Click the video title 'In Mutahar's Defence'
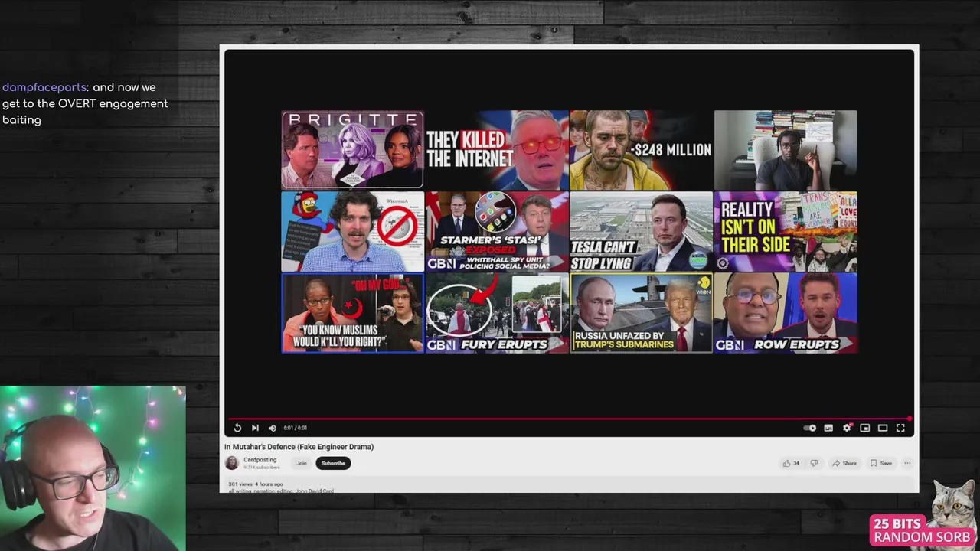 point(299,447)
